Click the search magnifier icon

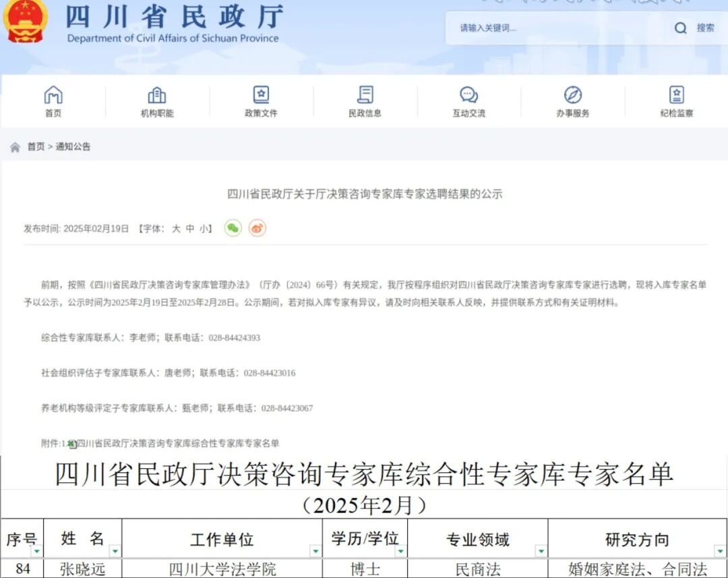tap(681, 29)
